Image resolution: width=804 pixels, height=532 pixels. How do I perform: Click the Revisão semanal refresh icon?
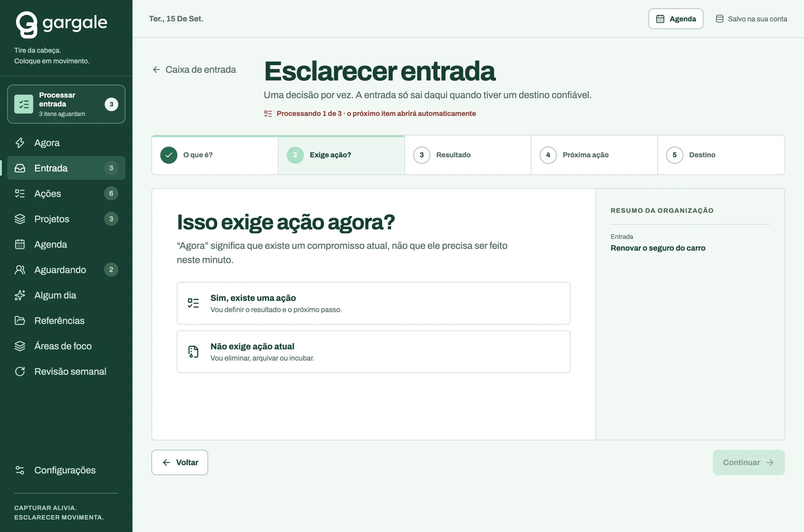coord(20,372)
